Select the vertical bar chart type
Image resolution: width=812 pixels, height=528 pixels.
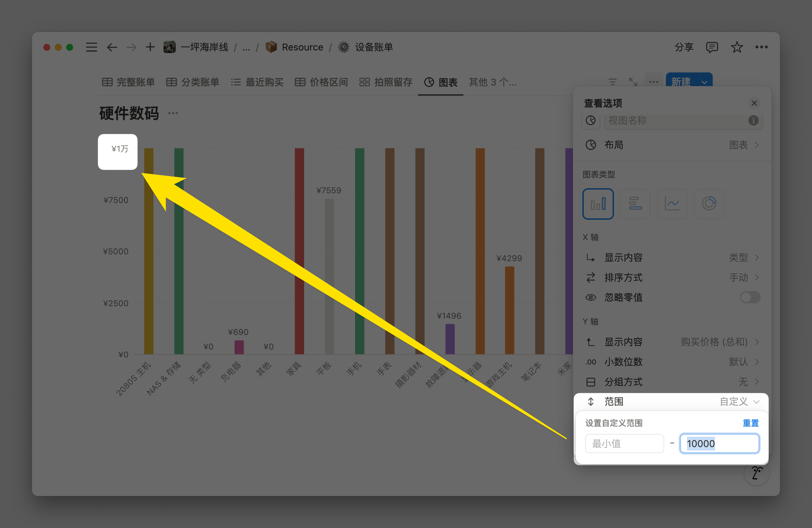[x=598, y=204]
